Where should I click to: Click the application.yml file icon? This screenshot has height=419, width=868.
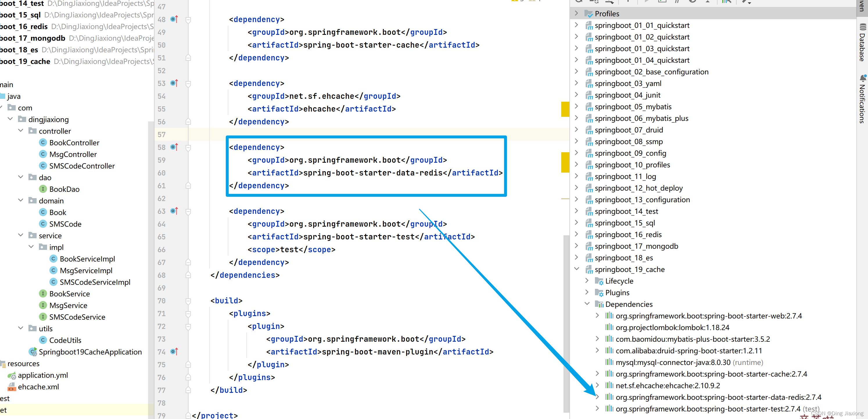12,375
